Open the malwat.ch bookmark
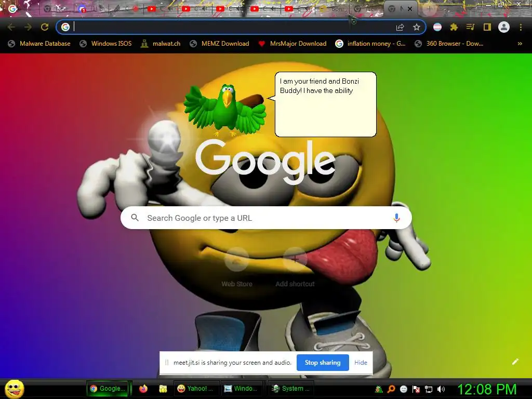 click(x=161, y=44)
